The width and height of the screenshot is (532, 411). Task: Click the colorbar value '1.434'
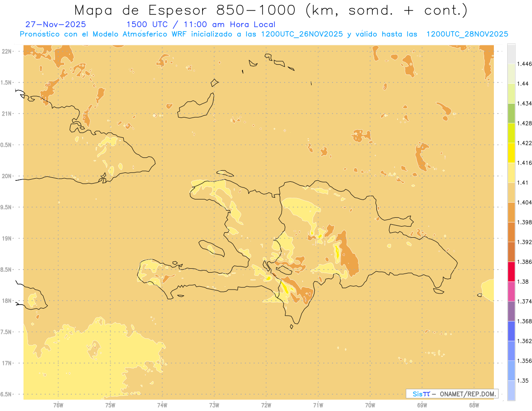pos(524,103)
